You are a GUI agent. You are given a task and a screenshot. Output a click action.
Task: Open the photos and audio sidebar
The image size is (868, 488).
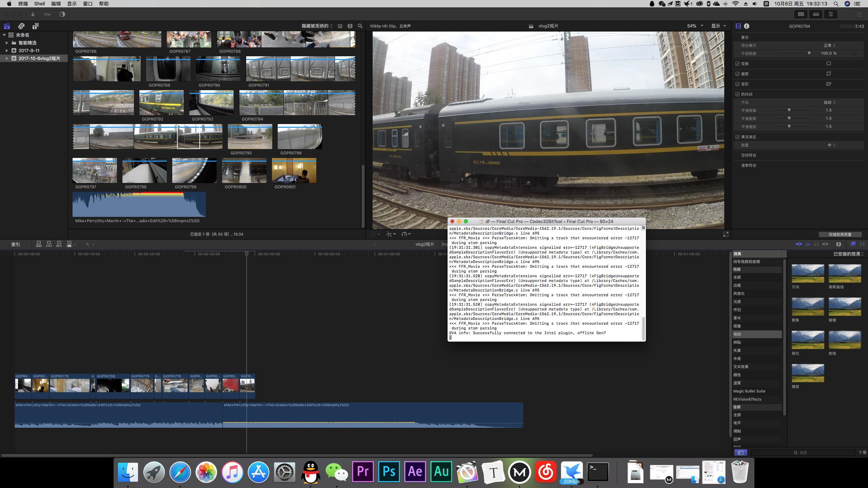(x=21, y=26)
